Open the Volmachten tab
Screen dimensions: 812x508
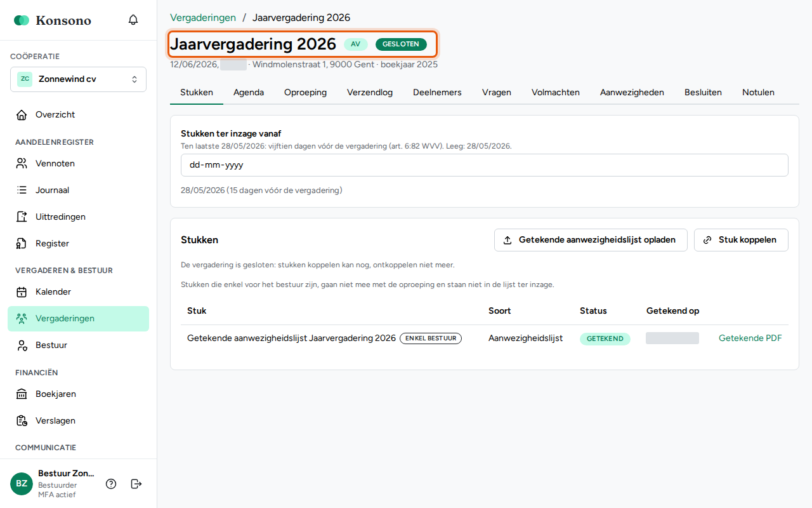(x=556, y=92)
